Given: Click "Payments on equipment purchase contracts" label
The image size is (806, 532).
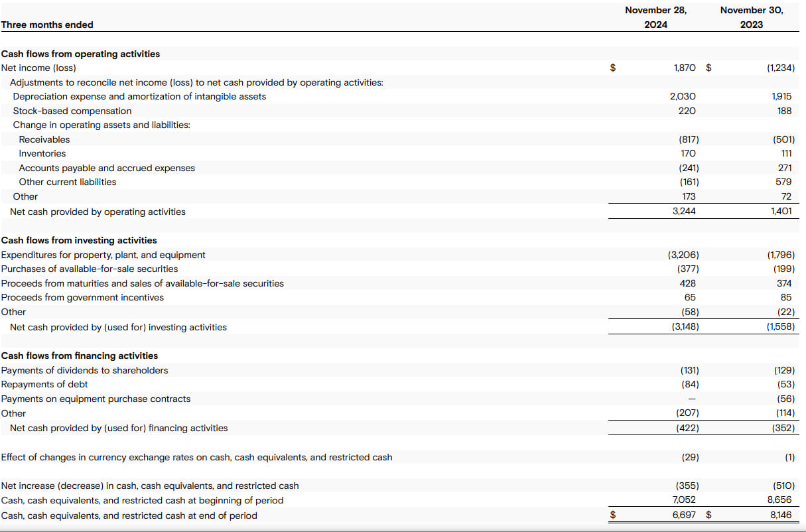Looking at the screenshot, I should point(96,399).
